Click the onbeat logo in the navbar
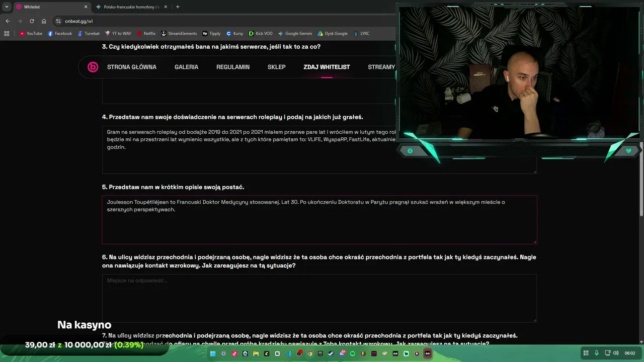Viewport: 644px width, 362px height. (93, 67)
